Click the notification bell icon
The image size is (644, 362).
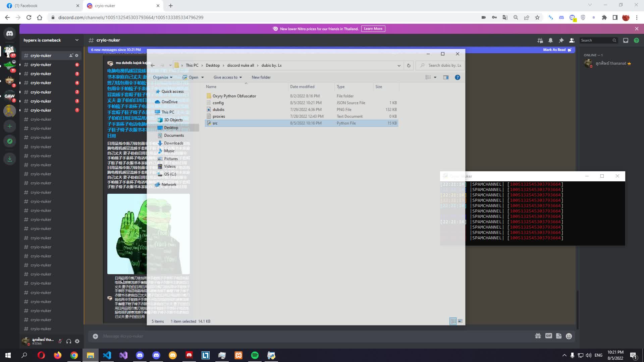[x=550, y=40]
